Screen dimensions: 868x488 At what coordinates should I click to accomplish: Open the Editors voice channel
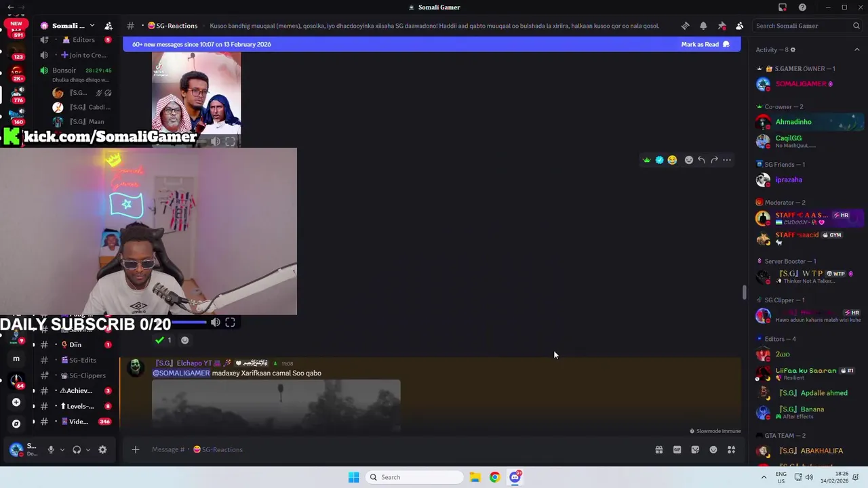(x=75, y=40)
